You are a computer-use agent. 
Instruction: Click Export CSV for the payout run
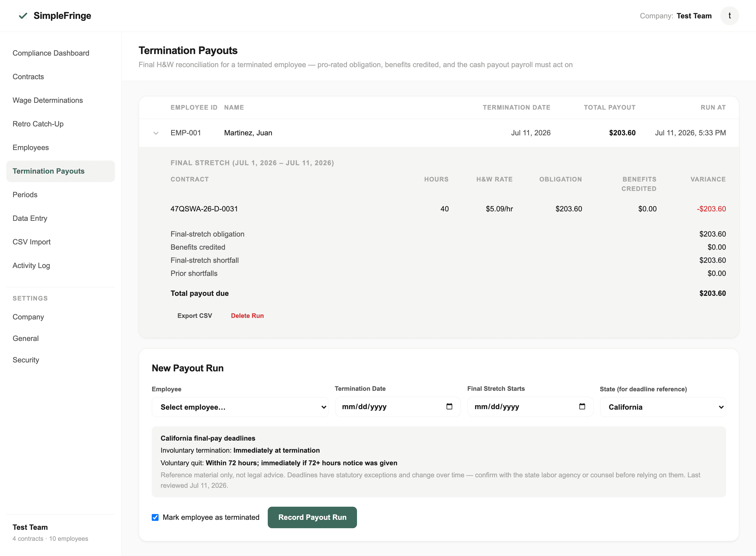(x=195, y=316)
